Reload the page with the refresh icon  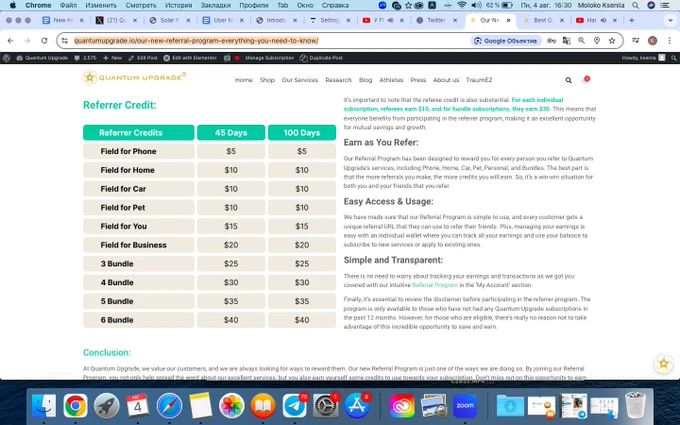[x=44, y=40]
